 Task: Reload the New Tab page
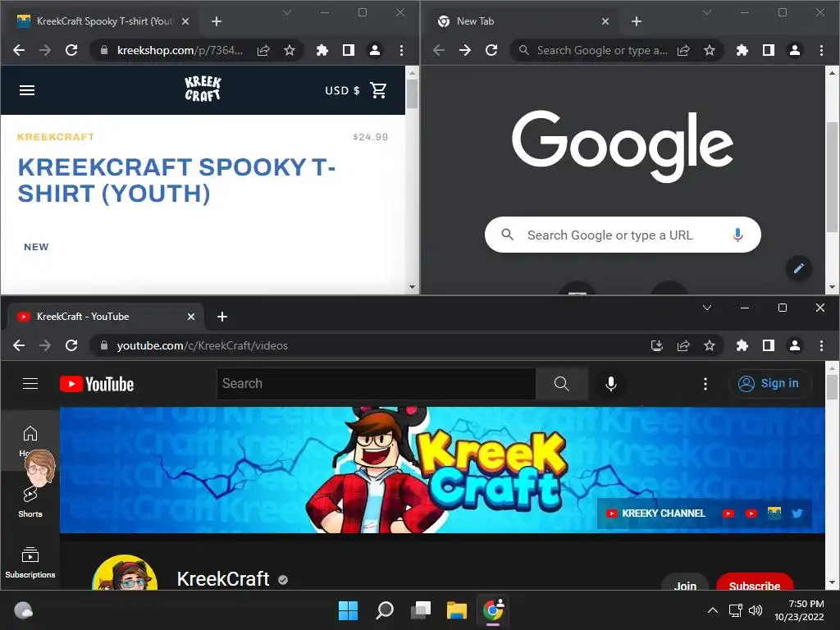point(491,50)
